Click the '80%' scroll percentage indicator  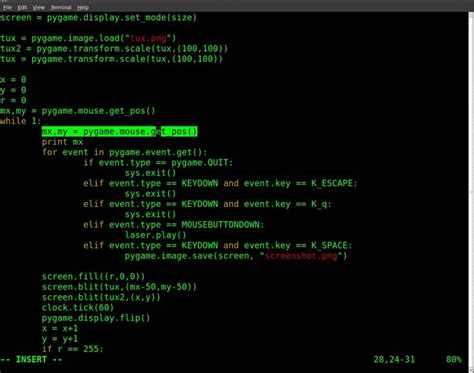point(454,360)
